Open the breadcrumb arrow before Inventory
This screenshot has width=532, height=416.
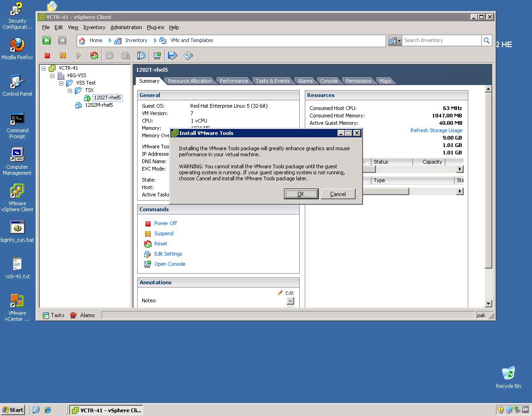pyautogui.click(x=110, y=40)
